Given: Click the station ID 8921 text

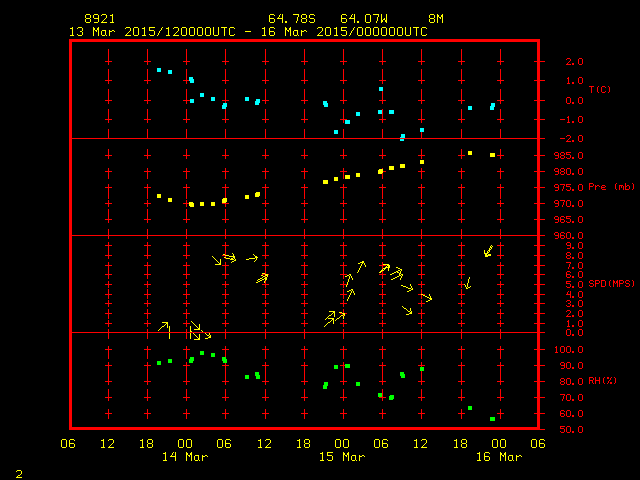Looking at the screenshot, I should [100, 19].
